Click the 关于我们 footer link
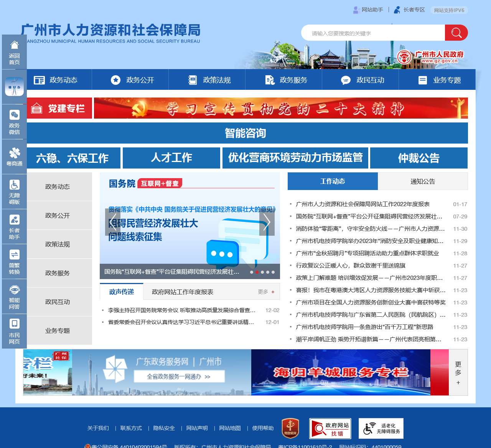Image resolution: width=491 pixels, height=448 pixels. pyautogui.click(x=98, y=428)
